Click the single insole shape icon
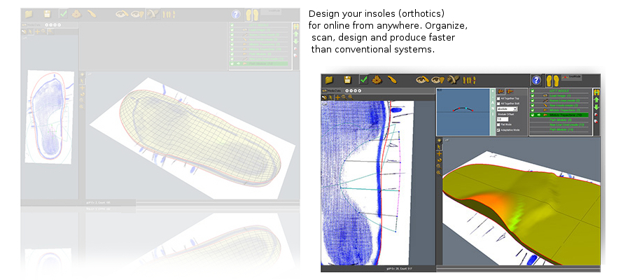644x280 pixels. 393,80
